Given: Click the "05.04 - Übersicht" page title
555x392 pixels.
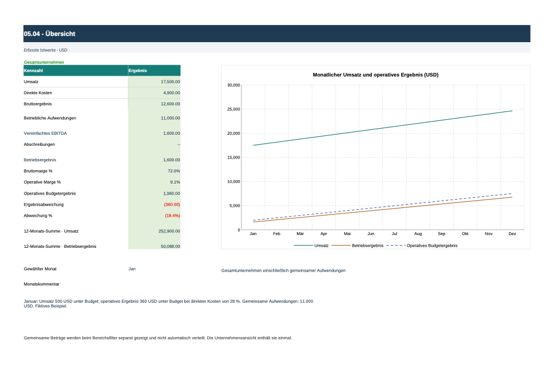Looking at the screenshot, I should [49, 34].
